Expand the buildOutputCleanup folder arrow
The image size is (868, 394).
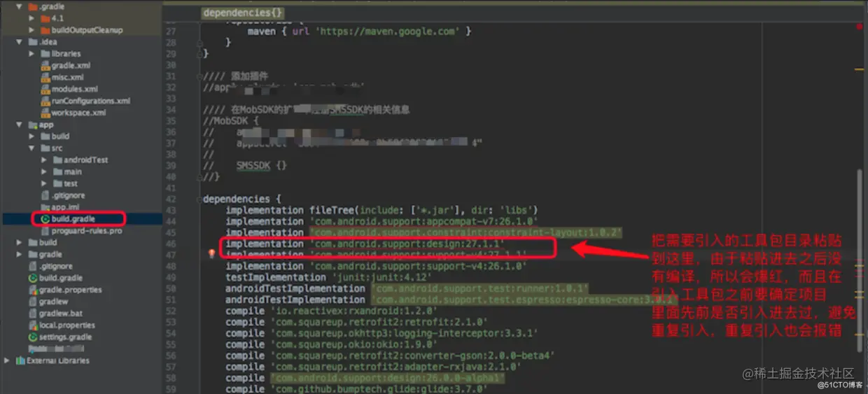[31, 31]
